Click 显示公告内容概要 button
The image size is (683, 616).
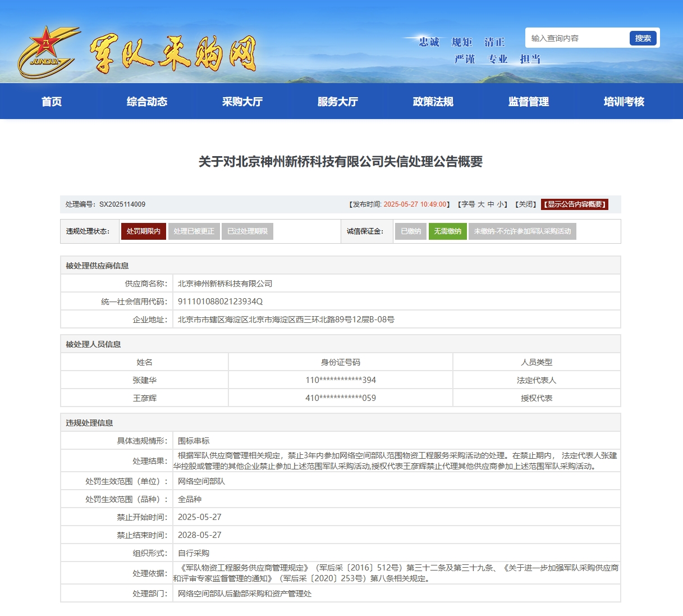(x=575, y=204)
